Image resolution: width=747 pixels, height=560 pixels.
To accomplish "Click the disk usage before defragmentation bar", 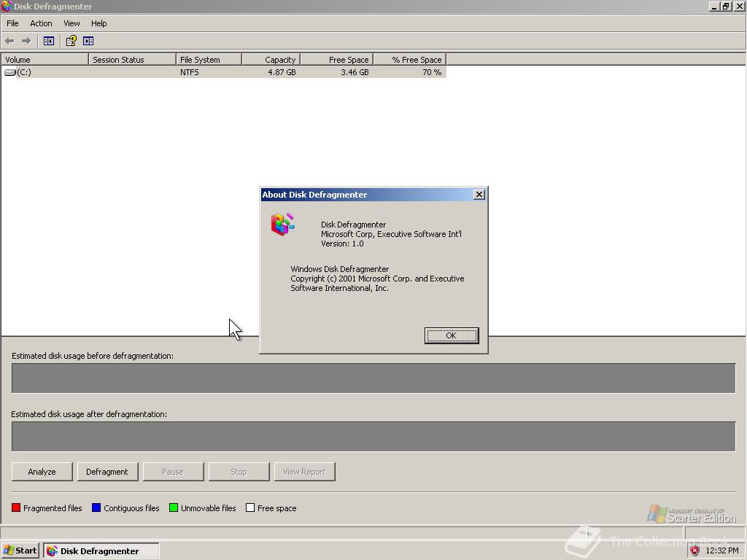I will (373, 378).
